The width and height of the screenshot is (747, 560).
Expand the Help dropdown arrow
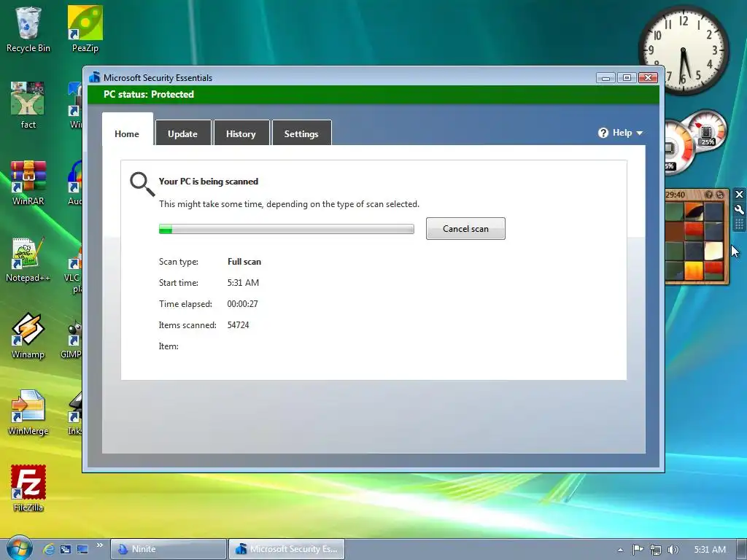click(x=639, y=133)
